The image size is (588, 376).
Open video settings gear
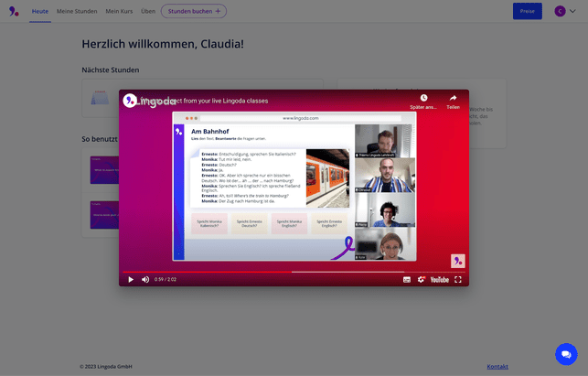coord(422,279)
